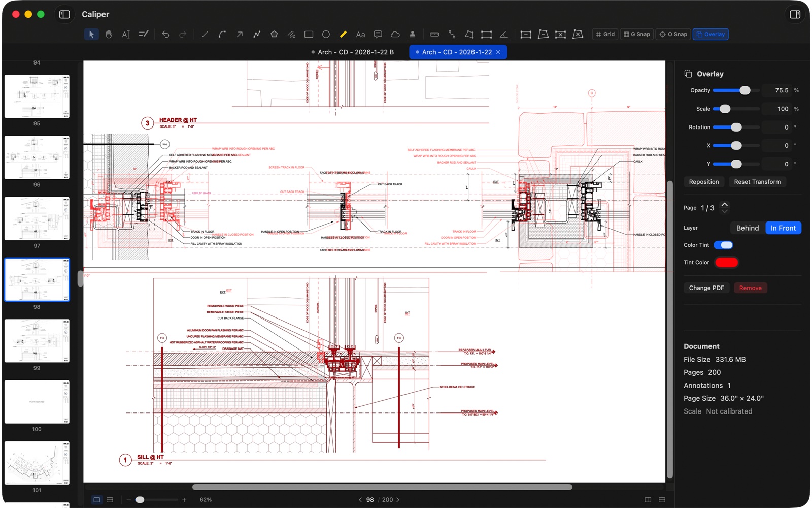This screenshot has width=812, height=508.
Task: Click the undo arrow
Action: click(x=165, y=35)
